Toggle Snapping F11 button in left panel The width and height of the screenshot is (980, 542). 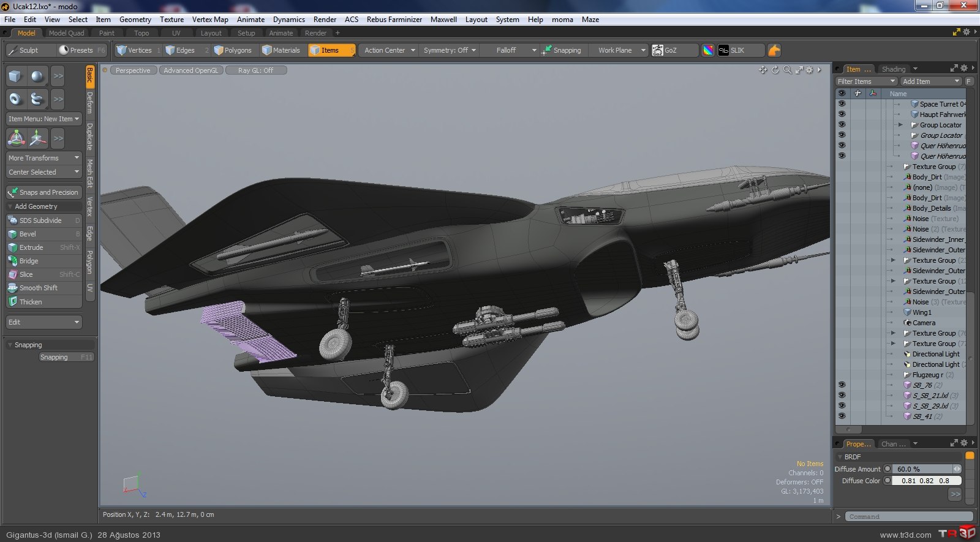(66, 357)
